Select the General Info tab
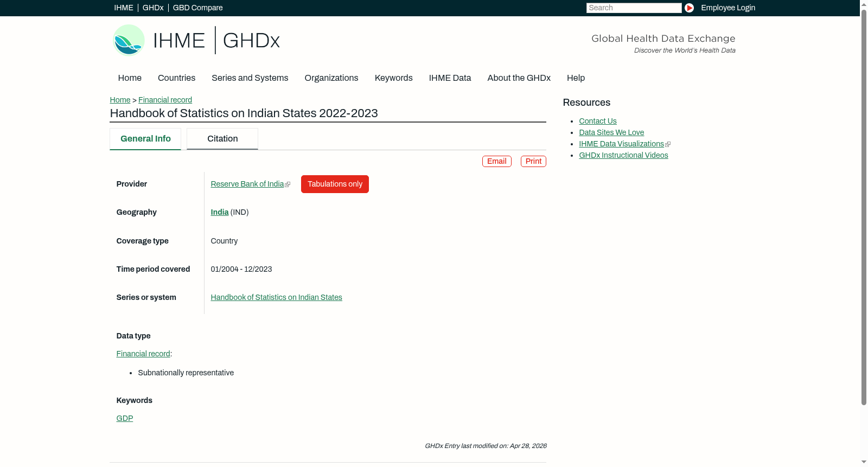The height and width of the screenshot is (467, 868). point(145,139)
